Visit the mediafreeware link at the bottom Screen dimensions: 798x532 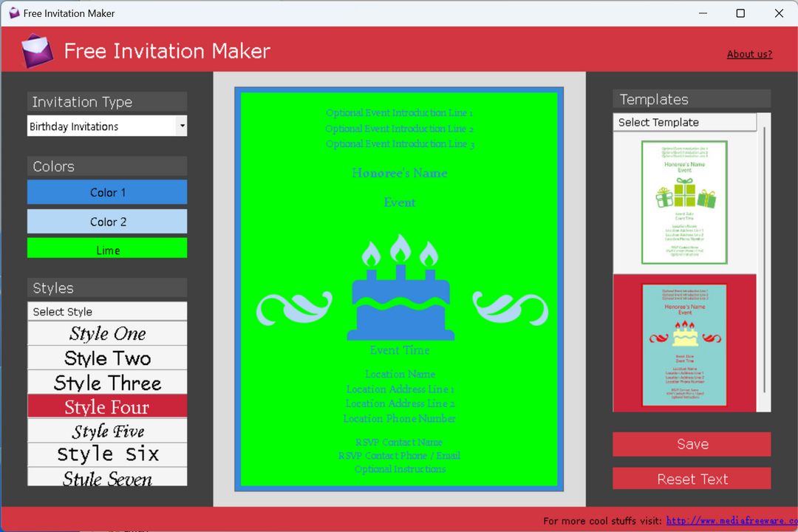730,521
